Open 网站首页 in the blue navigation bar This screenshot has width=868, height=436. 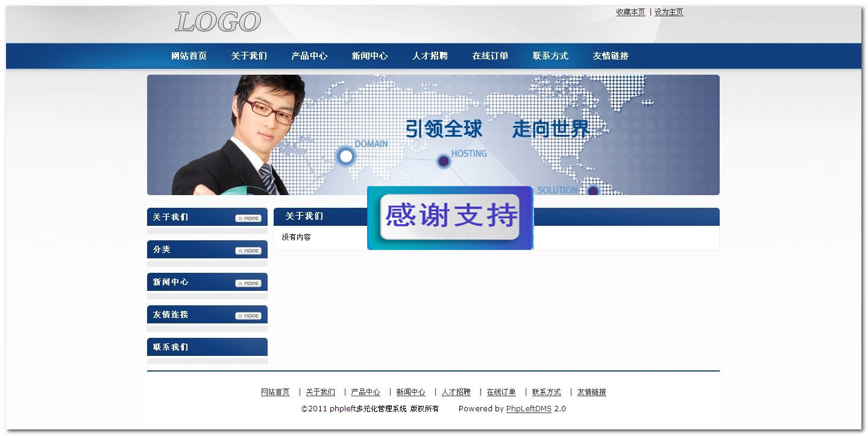click(x=189, y=56)
